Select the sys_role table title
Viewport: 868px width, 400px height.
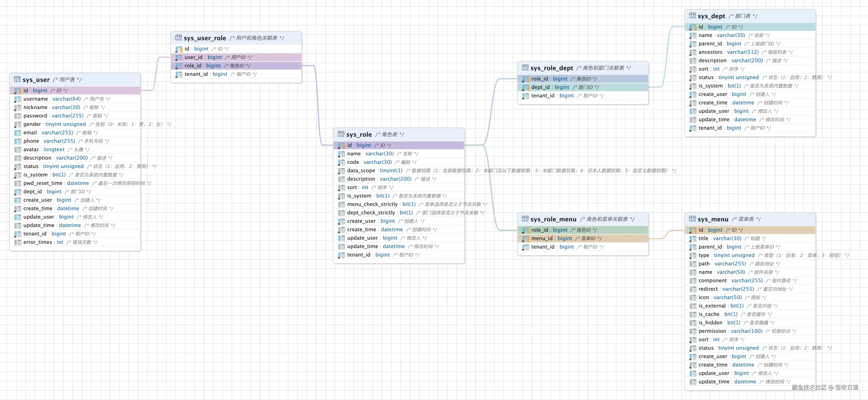pos(359,134)
